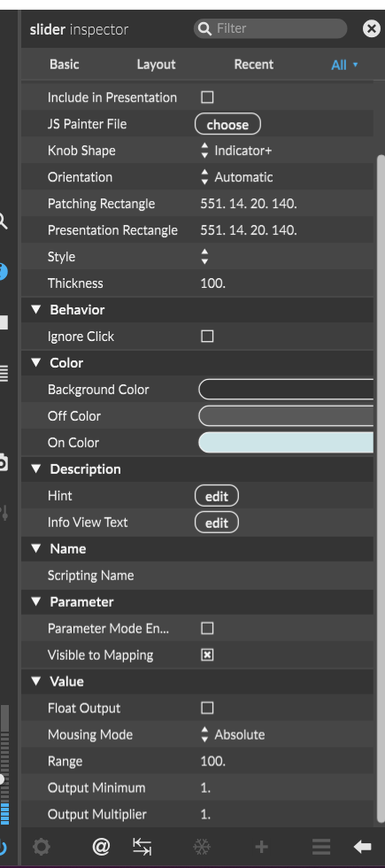This screenshot has height=868, width=385.
Task: Click the @ attributes icon in bottom toolbar
Action: (x=101, y=847)
